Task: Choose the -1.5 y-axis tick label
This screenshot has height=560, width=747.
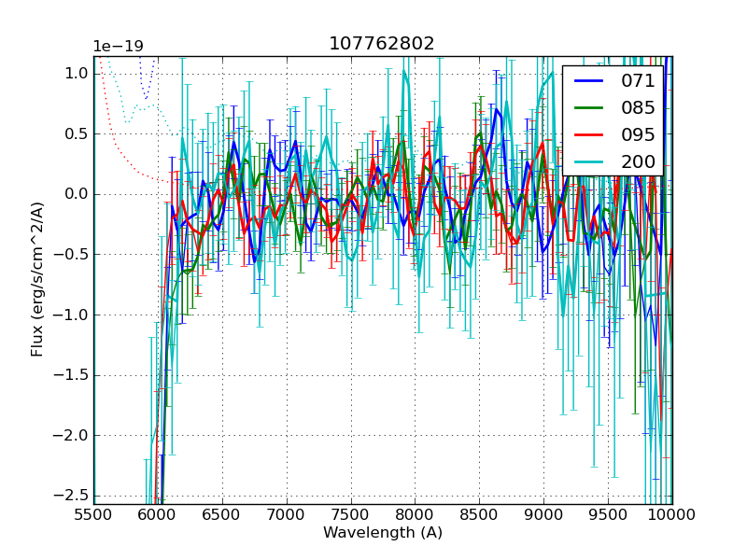Action: (x=73, y=375)
